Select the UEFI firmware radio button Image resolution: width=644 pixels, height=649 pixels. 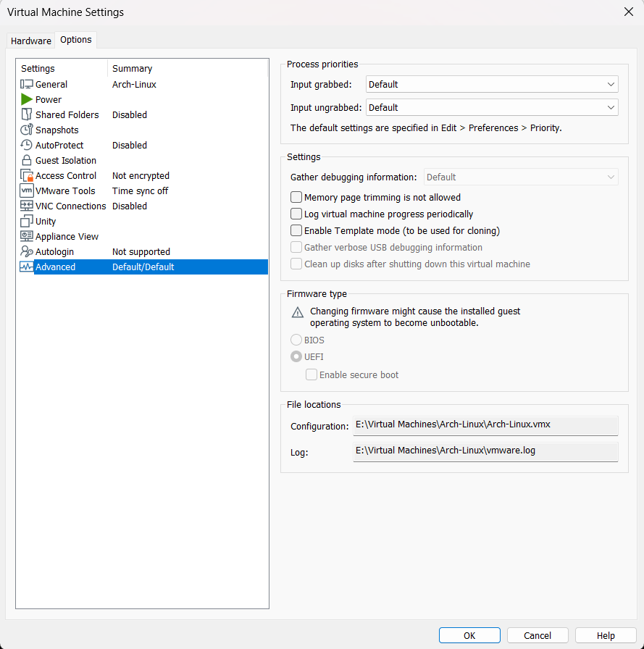click(x=296, y=357)
